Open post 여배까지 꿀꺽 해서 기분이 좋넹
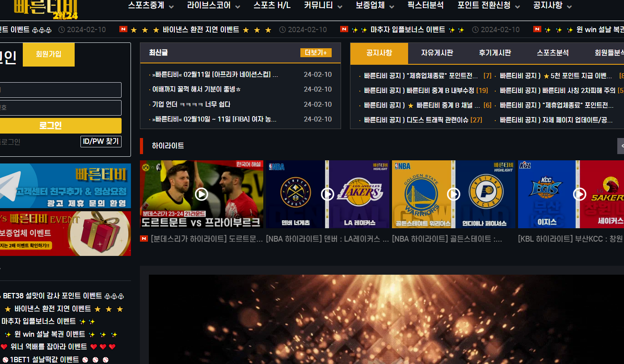 tap(197, 89)
